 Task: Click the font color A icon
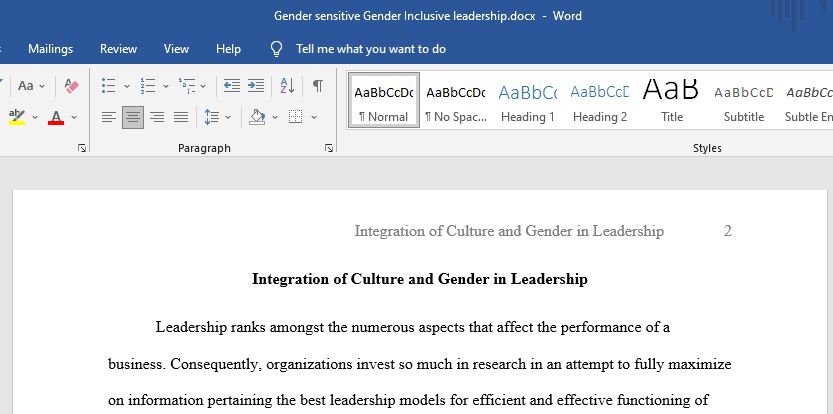[x=56, y=117]
